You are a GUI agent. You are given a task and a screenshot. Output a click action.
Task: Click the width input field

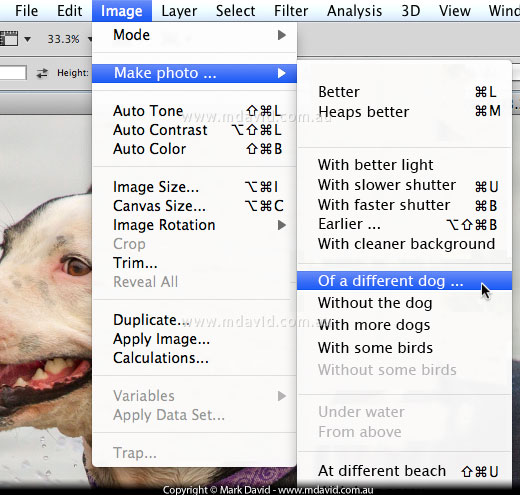click(x=13, y=73)
